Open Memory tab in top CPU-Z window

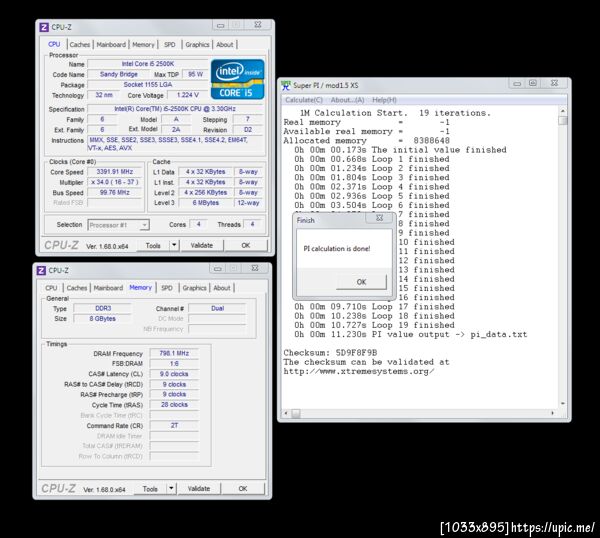point(143,45)
